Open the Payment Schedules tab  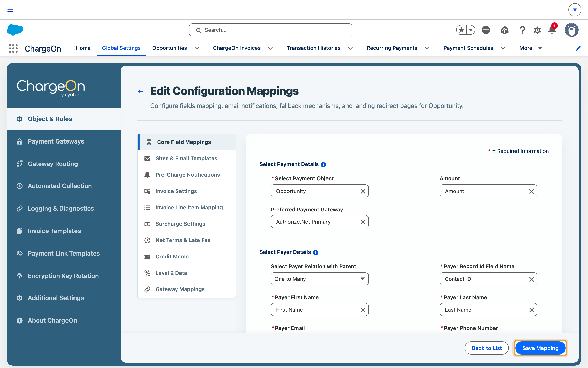468,48
